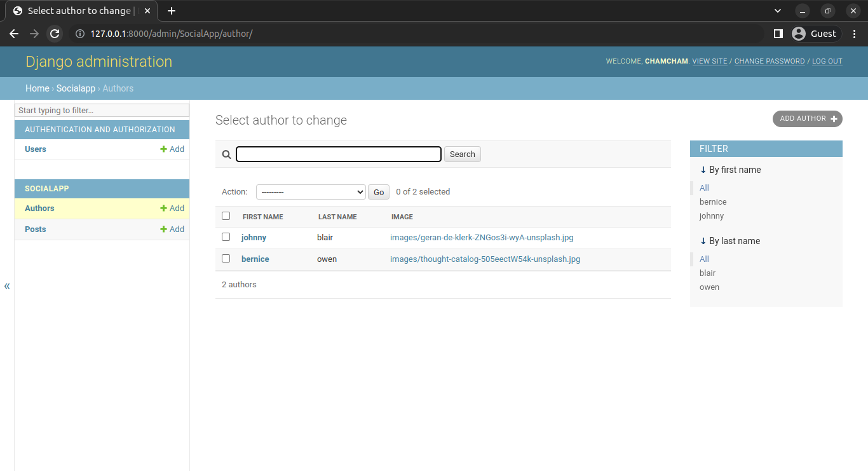Expand the browser tab search chevron
The image size is (868, 471).
(x=778, y=11)
